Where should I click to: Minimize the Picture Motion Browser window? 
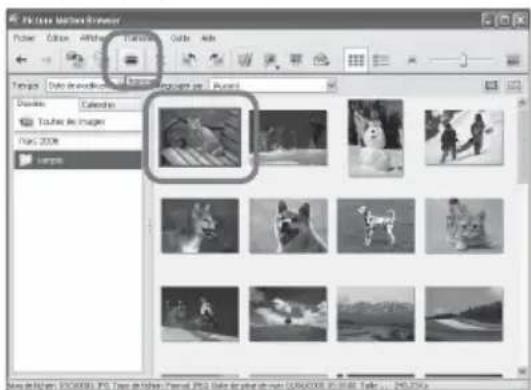coord(487,20)
